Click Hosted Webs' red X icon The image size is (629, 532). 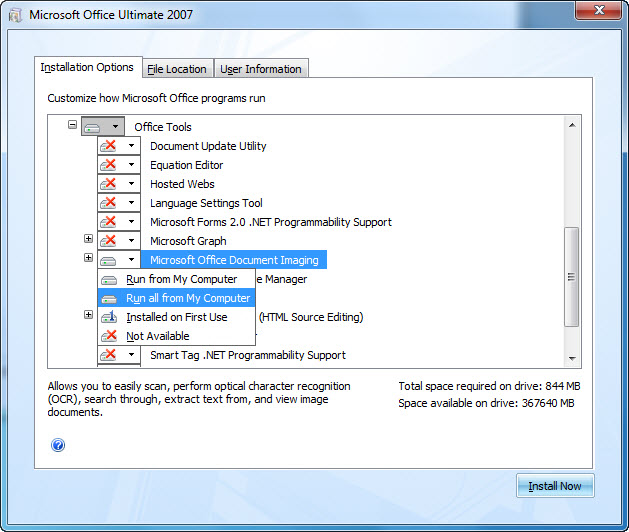pyautogui.click(x=108, y=184)
